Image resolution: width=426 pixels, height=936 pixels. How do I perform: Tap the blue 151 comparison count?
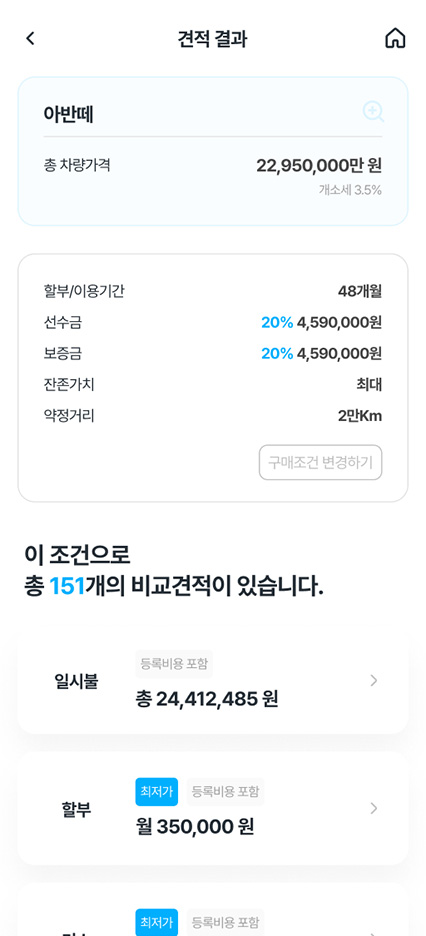(x=67, y=587)
